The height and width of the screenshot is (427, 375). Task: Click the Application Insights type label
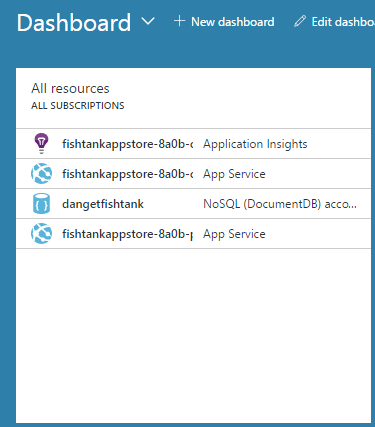255,144
